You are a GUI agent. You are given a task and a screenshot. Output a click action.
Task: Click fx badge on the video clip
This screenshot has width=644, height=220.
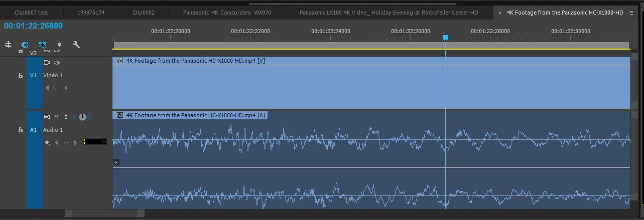point(120,61)
